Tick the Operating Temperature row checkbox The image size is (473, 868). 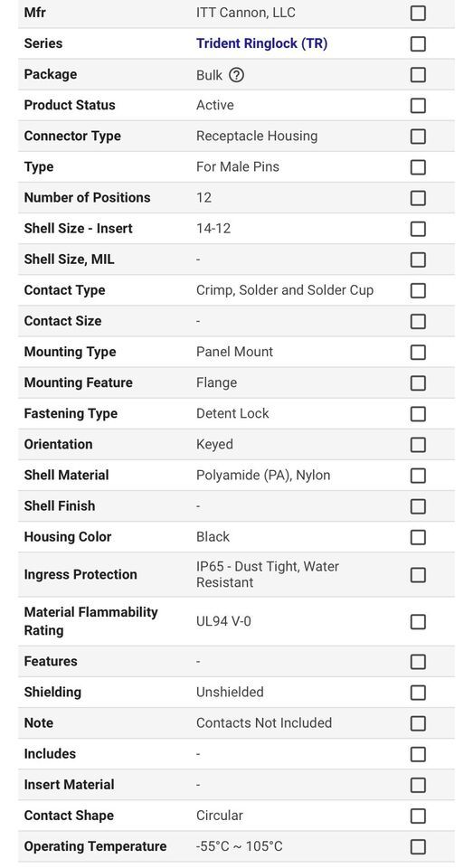[418, 847]
